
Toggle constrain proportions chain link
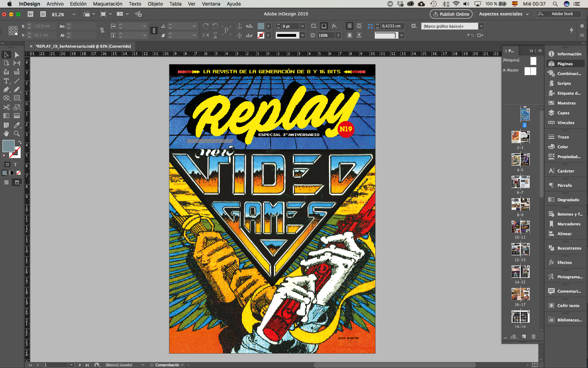tap(102, 30)
